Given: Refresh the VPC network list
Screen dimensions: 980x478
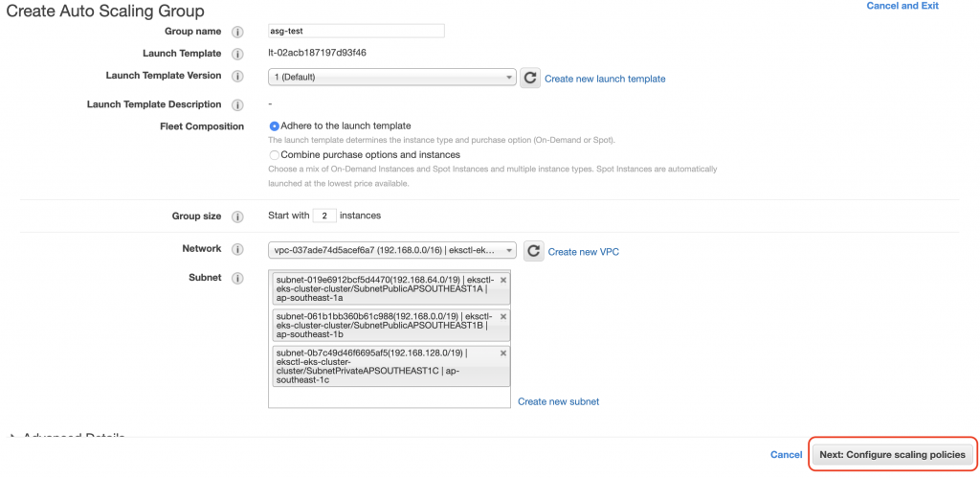Looking at the screenshot, I should [533, 251].
